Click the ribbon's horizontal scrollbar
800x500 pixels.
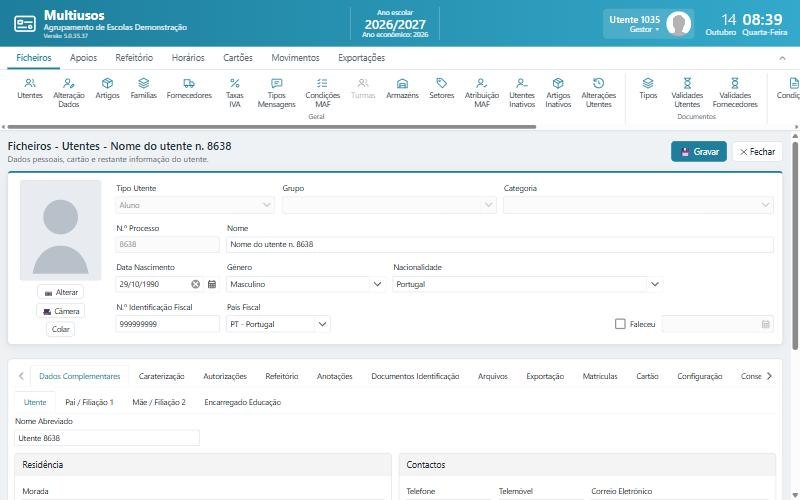coord(271,127)
